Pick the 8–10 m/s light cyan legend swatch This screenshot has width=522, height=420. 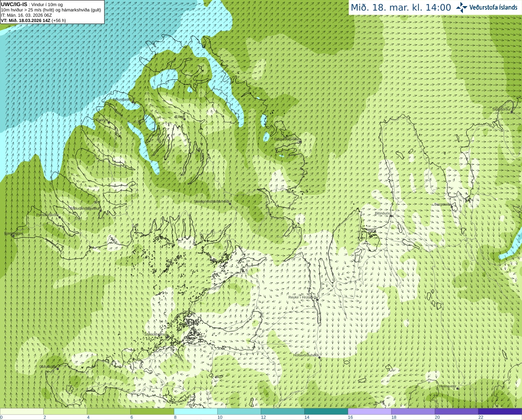point(196,411)
